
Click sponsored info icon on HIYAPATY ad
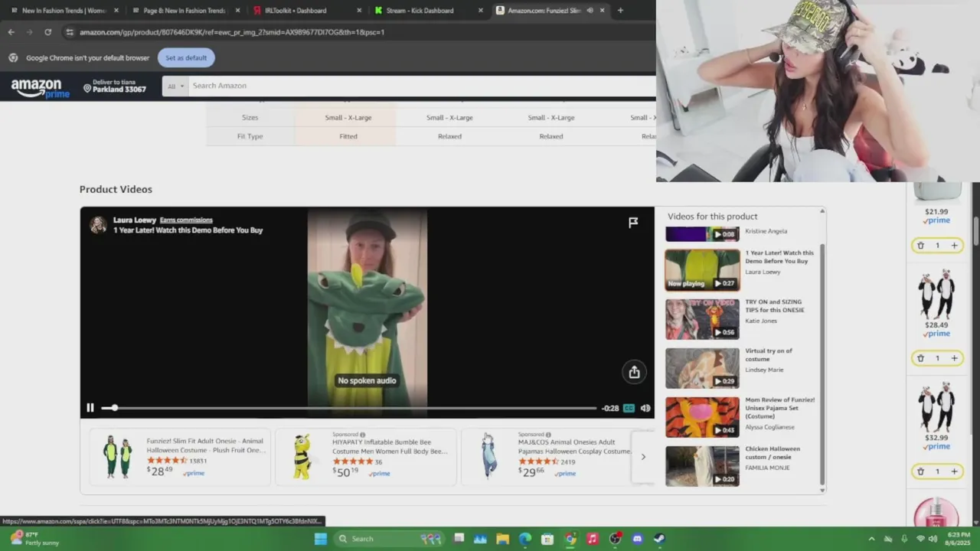(362, 435)
